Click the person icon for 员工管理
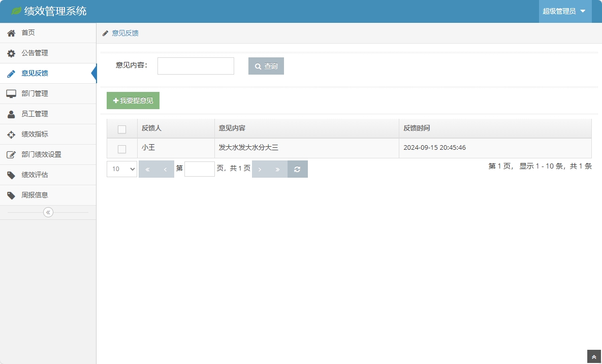 [x=11, y=114]
